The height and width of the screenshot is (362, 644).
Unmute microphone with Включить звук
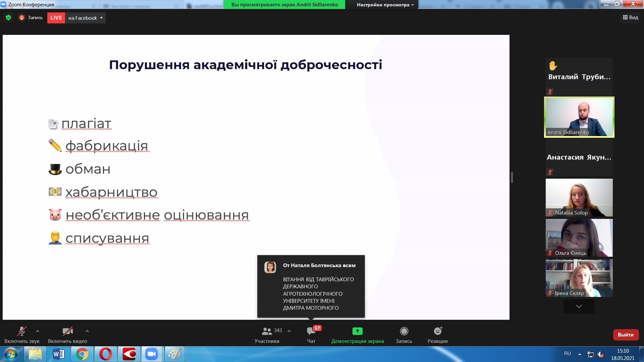click(22, 331)
